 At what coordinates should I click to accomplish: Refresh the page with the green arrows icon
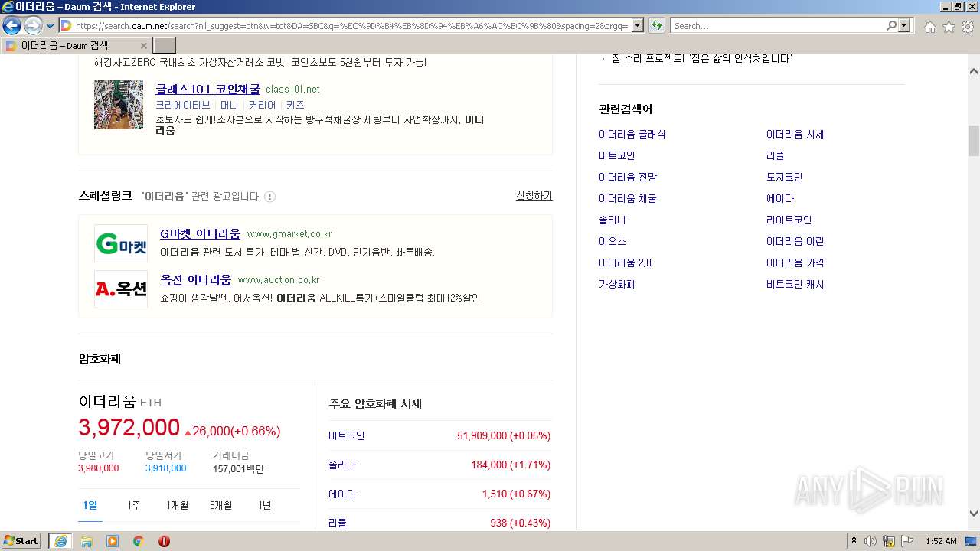[x=656, y=26]
